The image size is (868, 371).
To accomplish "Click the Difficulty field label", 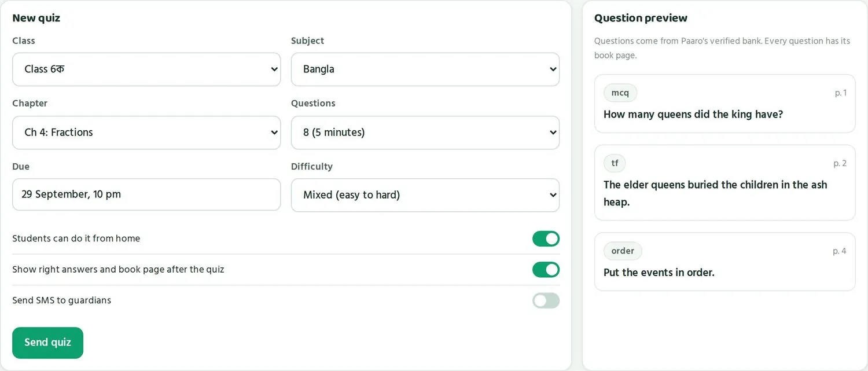I will pyautogui.click(x=312, y=167).
